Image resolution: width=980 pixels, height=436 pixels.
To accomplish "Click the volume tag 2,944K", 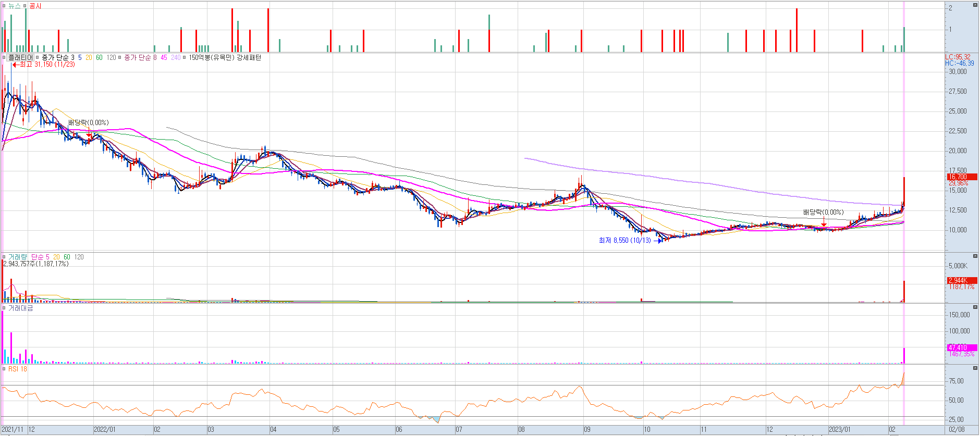I will point(962,281).
